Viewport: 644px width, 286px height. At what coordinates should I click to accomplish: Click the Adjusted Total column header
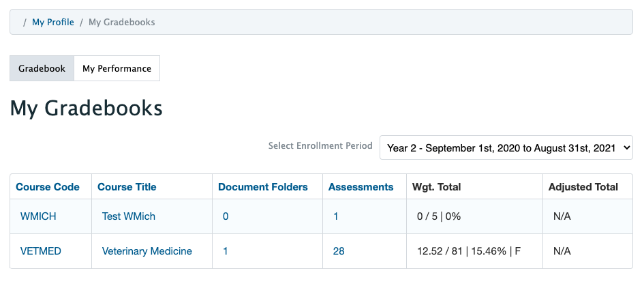point(583,187)
